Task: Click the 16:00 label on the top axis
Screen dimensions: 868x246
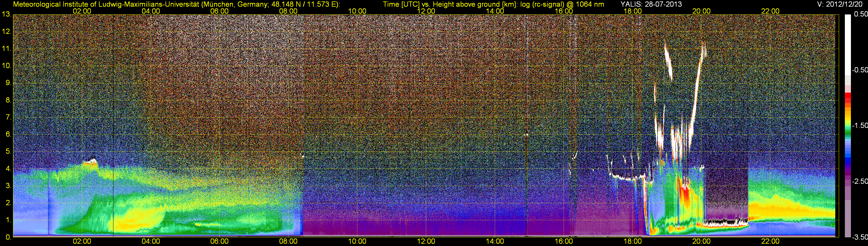Action: point(564,11)
